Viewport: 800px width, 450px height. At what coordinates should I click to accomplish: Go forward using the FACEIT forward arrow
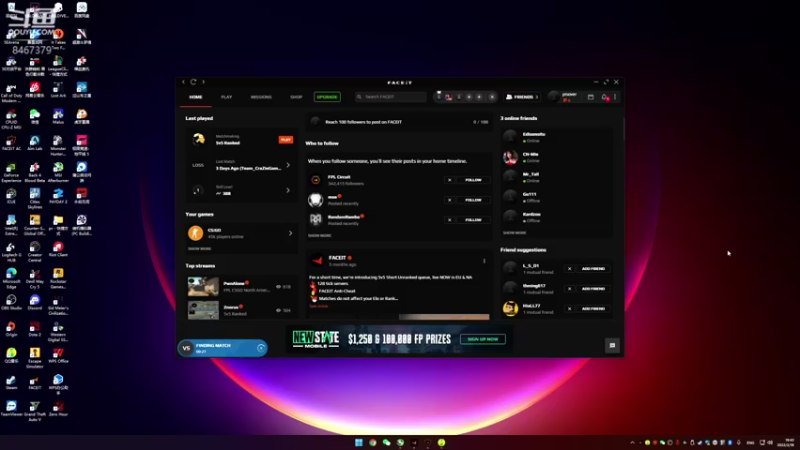(x=204, y=82)
